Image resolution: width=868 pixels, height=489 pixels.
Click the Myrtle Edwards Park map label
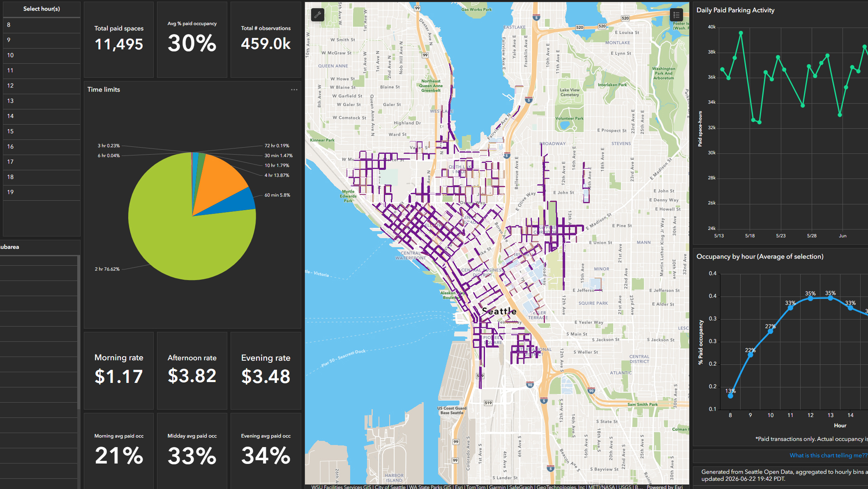(x=348, y=196)
